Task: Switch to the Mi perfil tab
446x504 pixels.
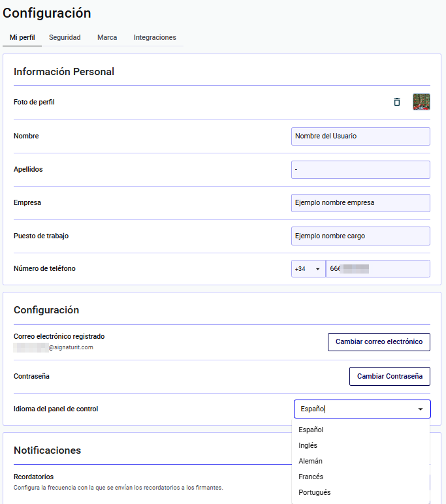Action: [22, 38]
